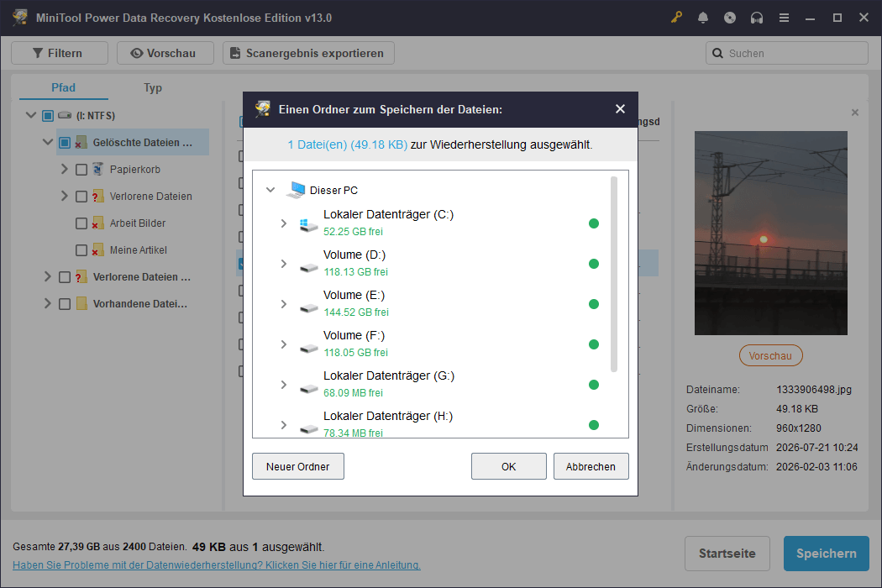Click the Vorhandene Dateien folder icon
The width and height of the screenshot is (882, 588).
pyautogui.click(x=81, y=304)
